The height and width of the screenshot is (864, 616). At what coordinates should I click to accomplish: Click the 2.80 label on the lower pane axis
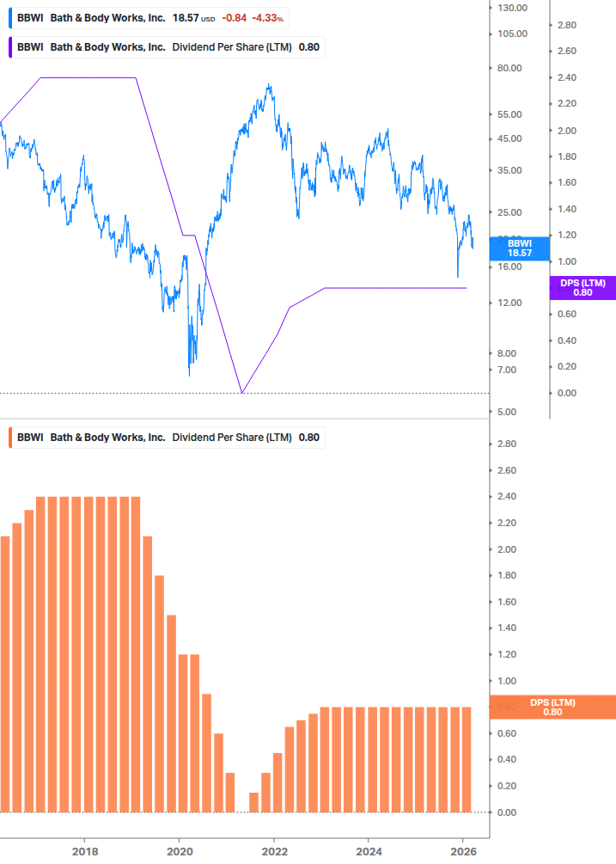[x=507, y=444]
